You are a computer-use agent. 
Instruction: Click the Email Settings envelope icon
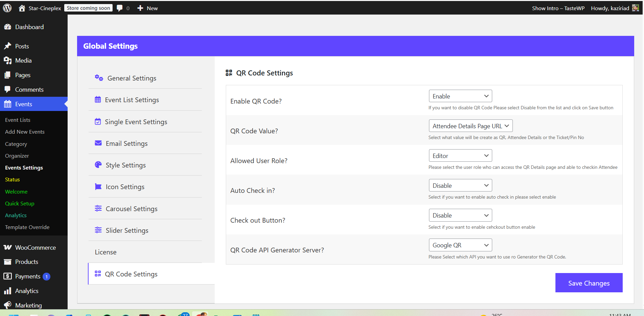(x=98, y=143)
